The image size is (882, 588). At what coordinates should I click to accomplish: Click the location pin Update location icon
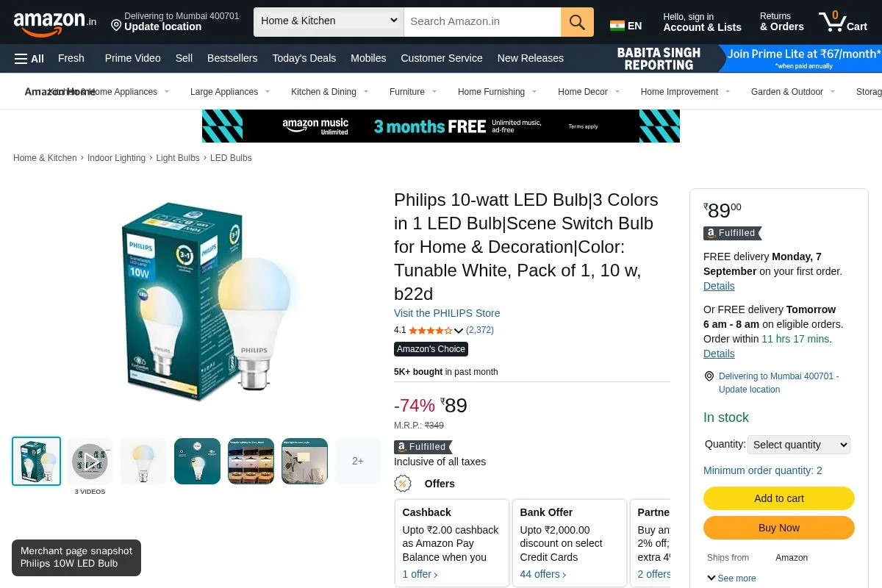(x=116, y=26)
